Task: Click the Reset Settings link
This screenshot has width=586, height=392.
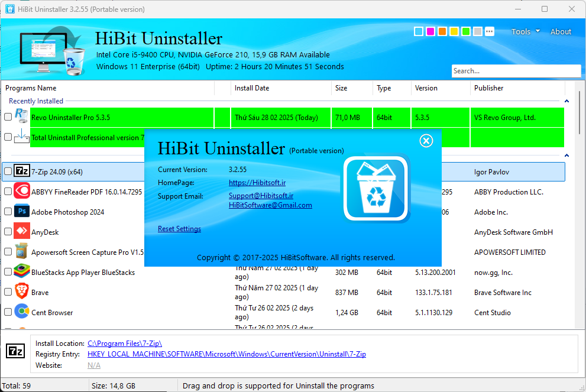Action: (x=179, y=229)
